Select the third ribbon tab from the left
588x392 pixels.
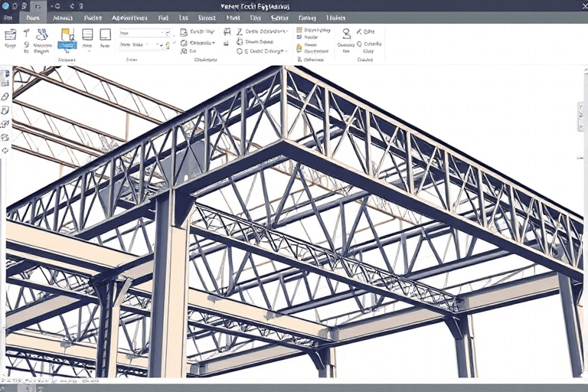click(x=63, y=17)
